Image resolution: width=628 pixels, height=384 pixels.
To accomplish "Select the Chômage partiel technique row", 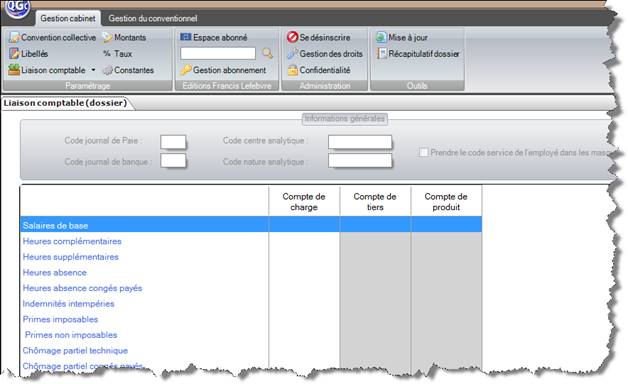I will (x=251, y=350).
